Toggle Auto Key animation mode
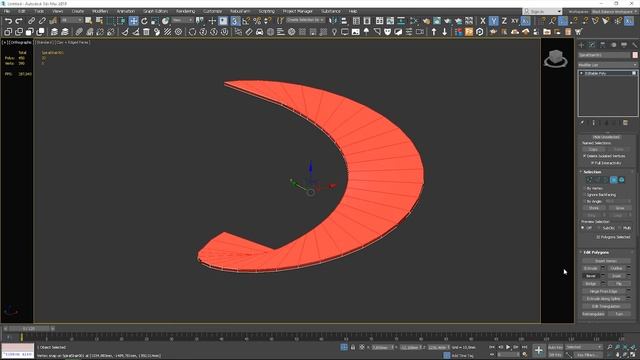 [x=555, y=347]
